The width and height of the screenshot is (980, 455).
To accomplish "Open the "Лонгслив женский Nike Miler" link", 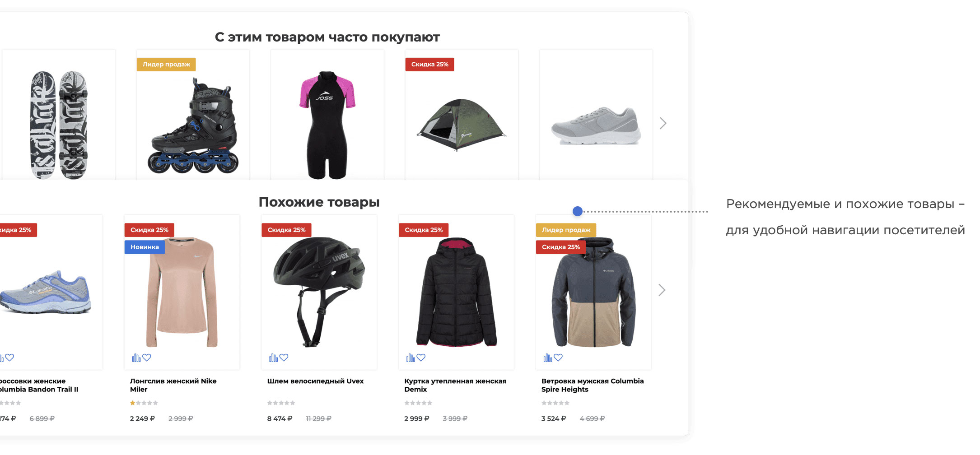I will (x=173, y=385).
